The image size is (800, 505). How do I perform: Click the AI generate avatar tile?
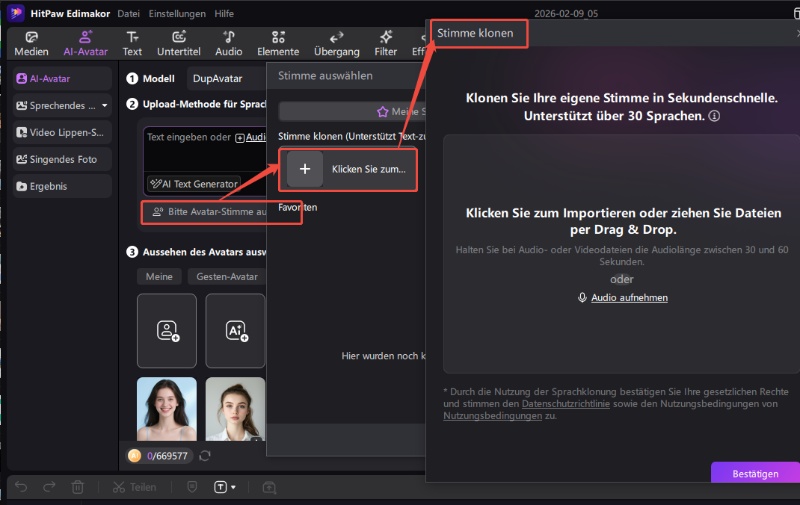click(236, 331)
